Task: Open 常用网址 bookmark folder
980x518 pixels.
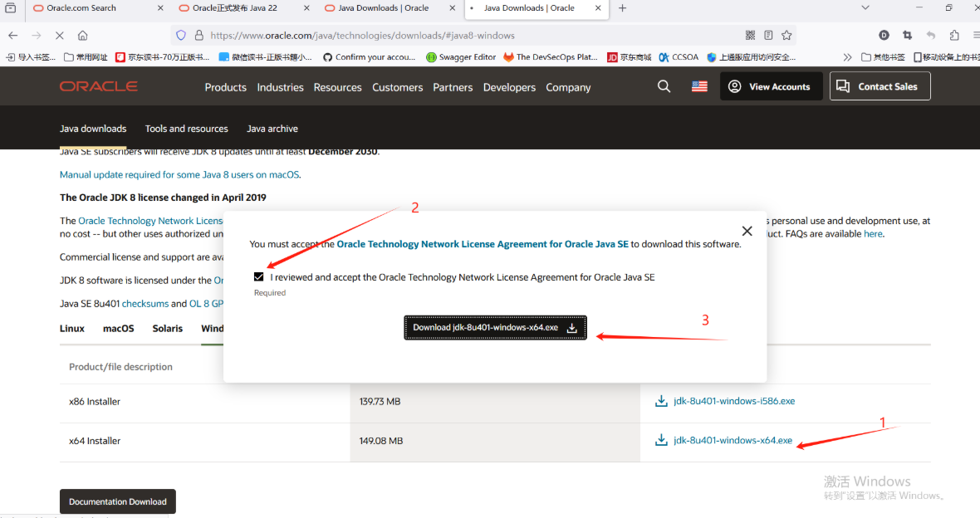Action: click(86, 56)
